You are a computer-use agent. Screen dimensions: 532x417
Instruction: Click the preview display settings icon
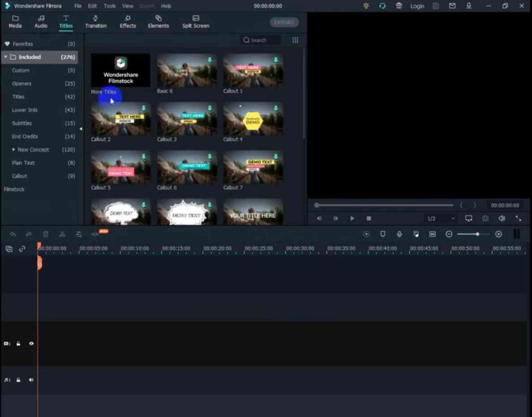(469, 218)
